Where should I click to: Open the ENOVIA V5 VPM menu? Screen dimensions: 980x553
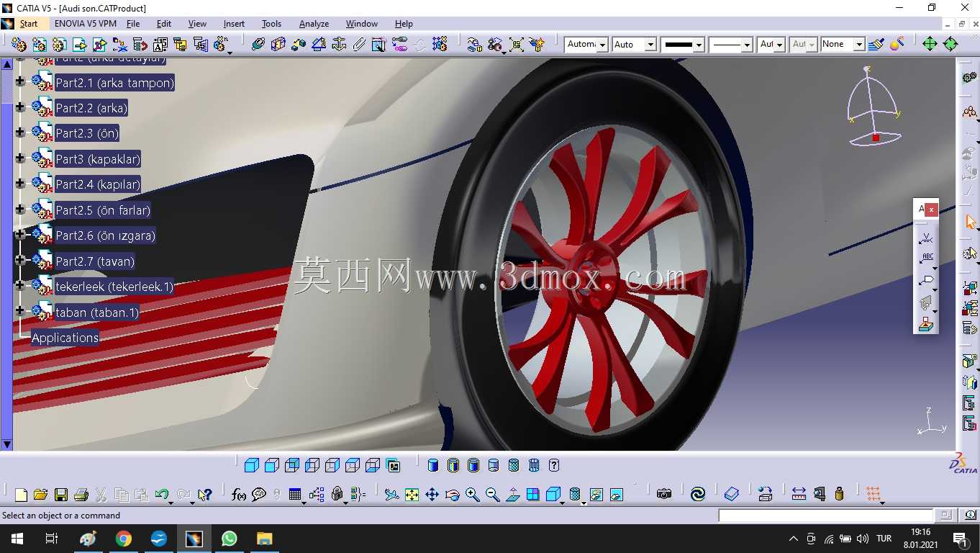[x=85, y=24]
